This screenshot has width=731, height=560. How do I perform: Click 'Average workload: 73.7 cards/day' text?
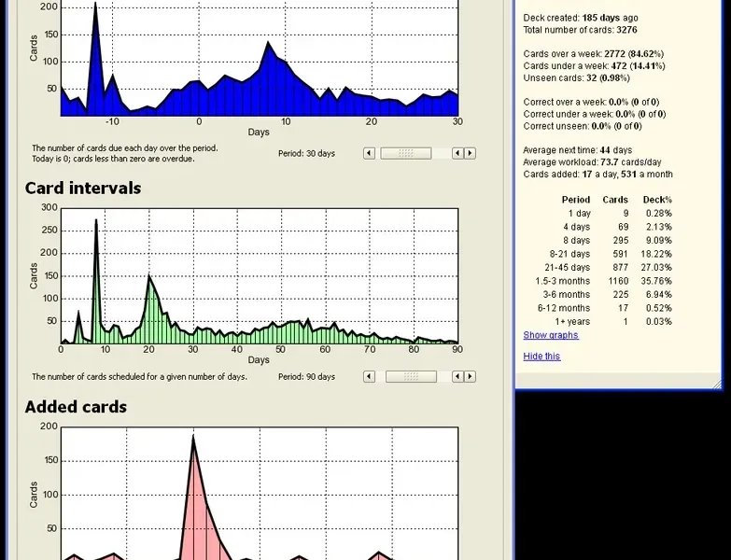tap(592, 162)
